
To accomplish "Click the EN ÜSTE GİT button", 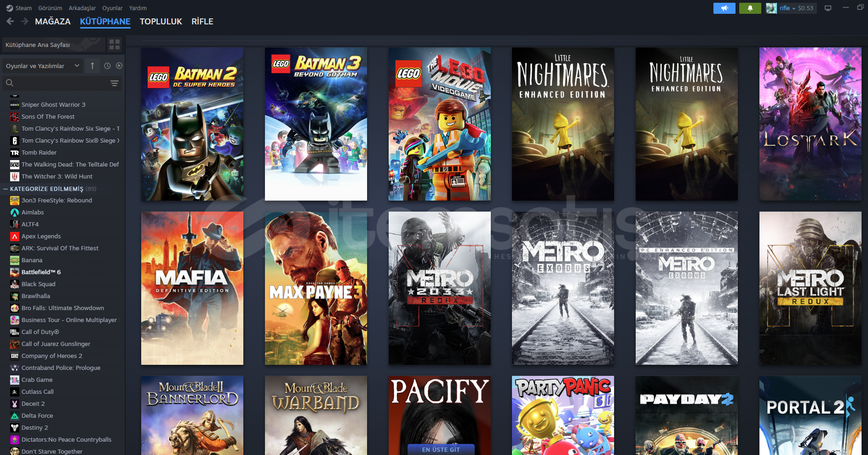I will tap(441, 449).
